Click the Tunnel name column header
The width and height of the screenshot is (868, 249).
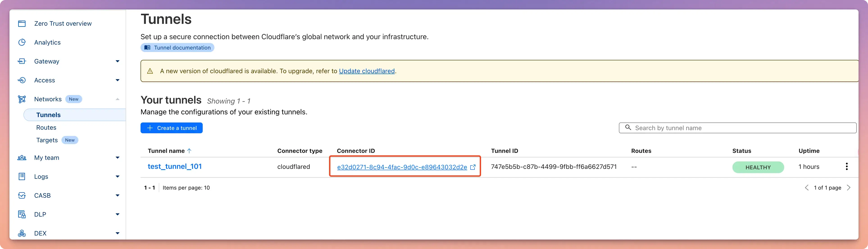pyautogui.click(x=166, y=151)
